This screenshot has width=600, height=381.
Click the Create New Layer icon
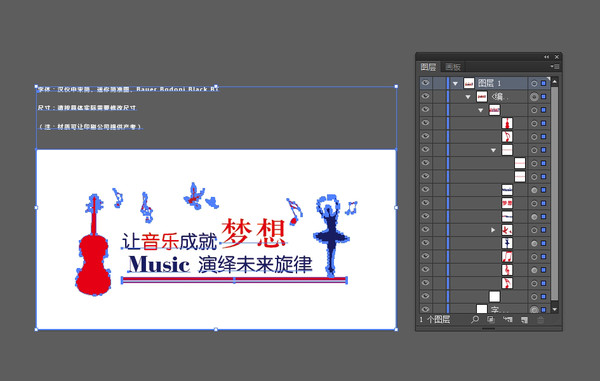tap(524, 319)
